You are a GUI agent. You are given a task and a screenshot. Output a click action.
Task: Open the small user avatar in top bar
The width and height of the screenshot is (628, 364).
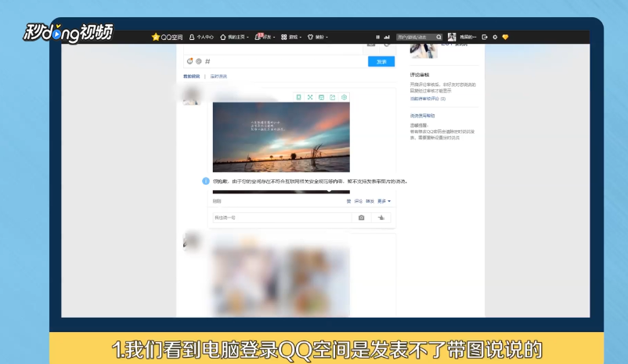click(452, 37)
